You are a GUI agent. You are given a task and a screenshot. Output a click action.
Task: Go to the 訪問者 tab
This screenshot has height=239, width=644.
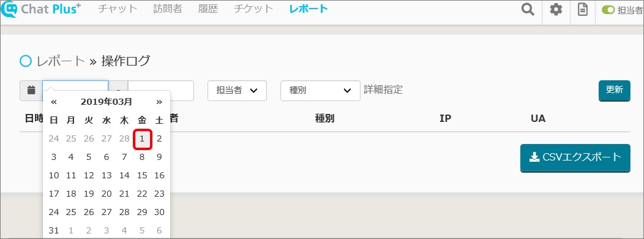[168, 9]
